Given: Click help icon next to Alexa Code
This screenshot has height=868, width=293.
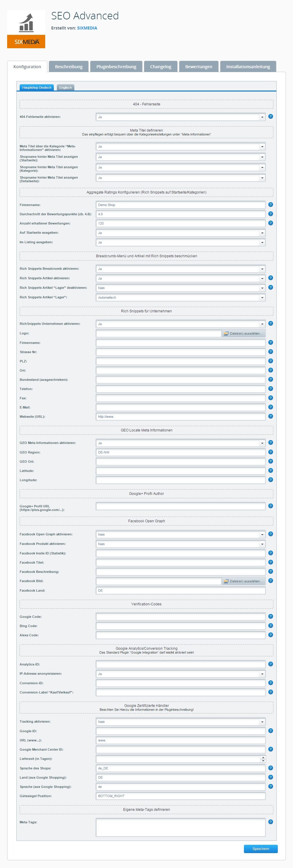Looking at the screenshot, I should coord(270,635).
